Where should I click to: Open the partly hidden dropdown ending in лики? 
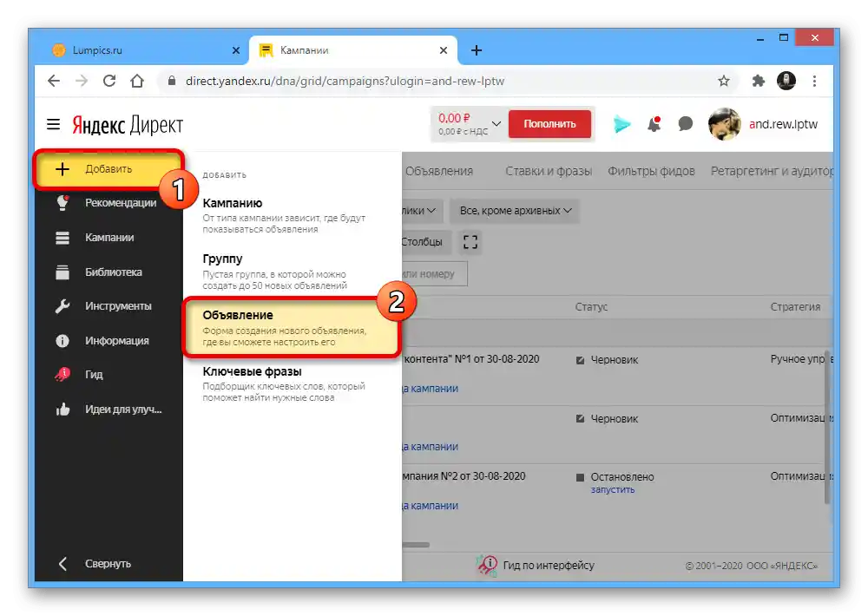pyautogui.click(x=423, y=211)
